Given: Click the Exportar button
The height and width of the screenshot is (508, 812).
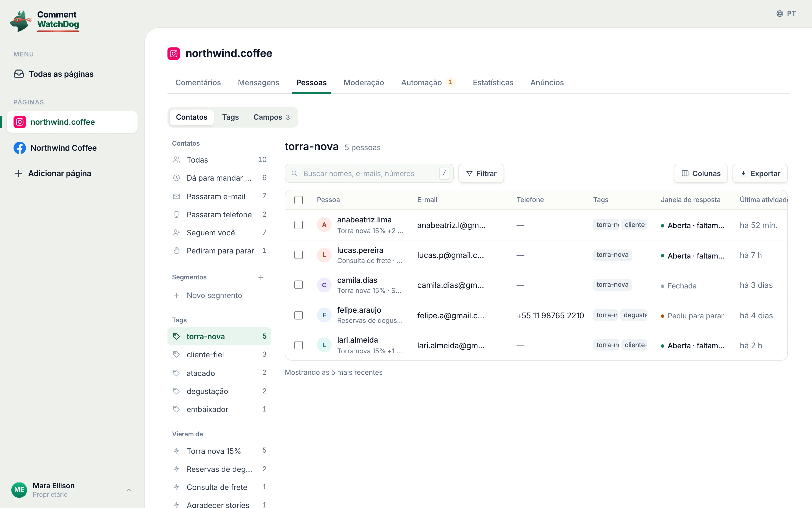Looking at the screenshot, I should (760, 173).
